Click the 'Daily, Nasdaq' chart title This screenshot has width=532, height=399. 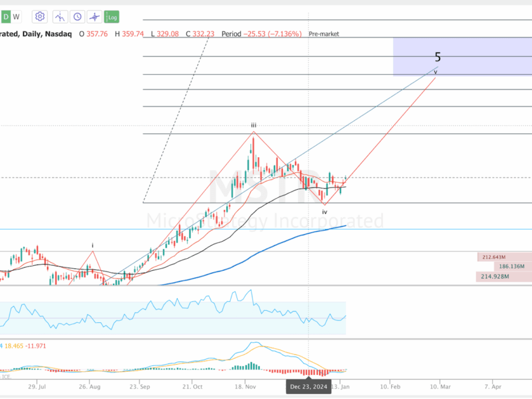pyautogui.click(x=47, y=34)
